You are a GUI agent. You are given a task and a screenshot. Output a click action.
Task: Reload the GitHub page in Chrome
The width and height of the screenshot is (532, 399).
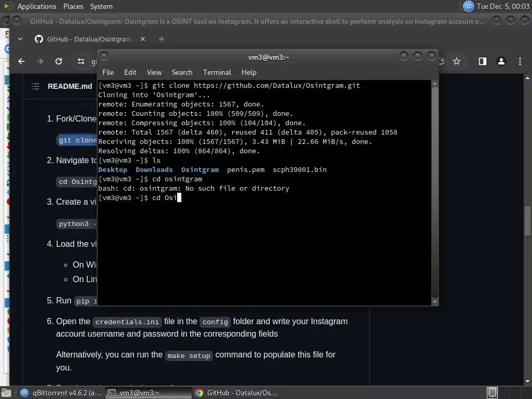(59, 61)
